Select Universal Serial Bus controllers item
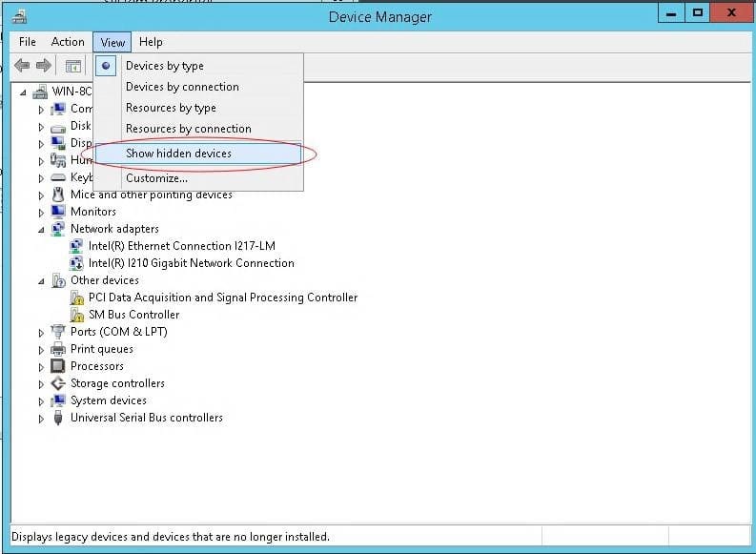Viewport: 756px width, 554px height. [146, 418]
